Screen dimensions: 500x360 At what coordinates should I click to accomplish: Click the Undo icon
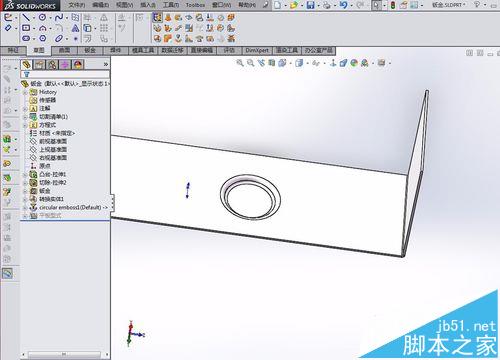click(344, 5)
